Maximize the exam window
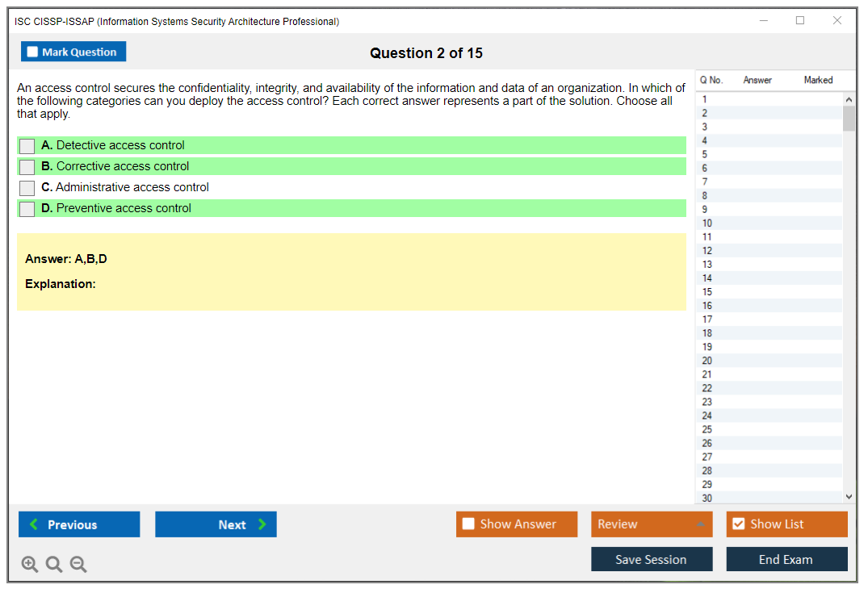The height and width of the screenshot is (593, 868). [x=800, y=21]
